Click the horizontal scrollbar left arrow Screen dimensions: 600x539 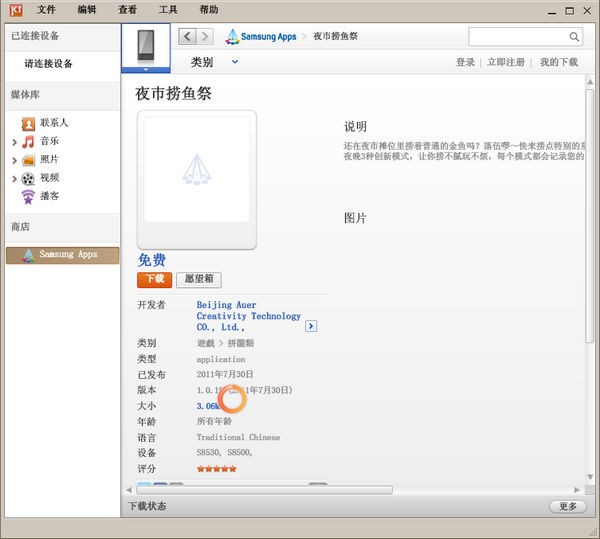tap(129, 490)
